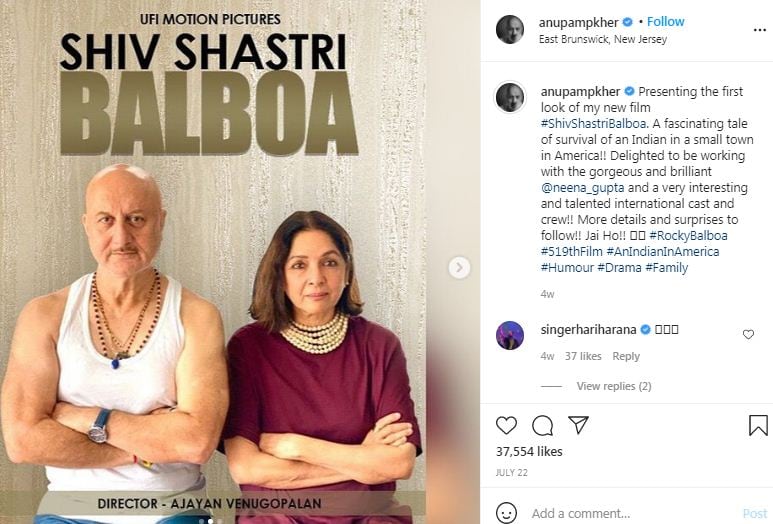Open anupampkher's profile picture in the header
This screenshot has width=773, height=524.
pyautogui.click(x=510, y=30)
